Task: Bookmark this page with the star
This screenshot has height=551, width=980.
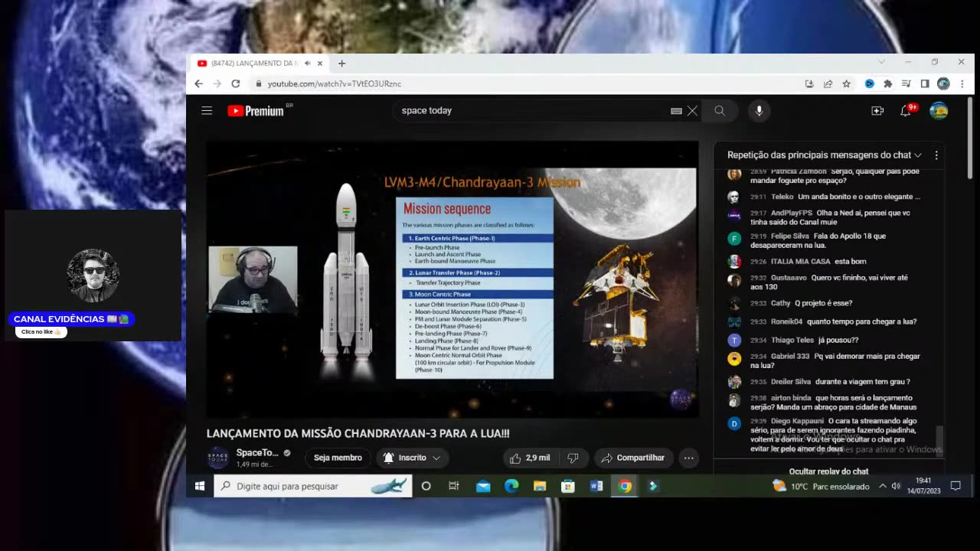Action: point(847,83)
